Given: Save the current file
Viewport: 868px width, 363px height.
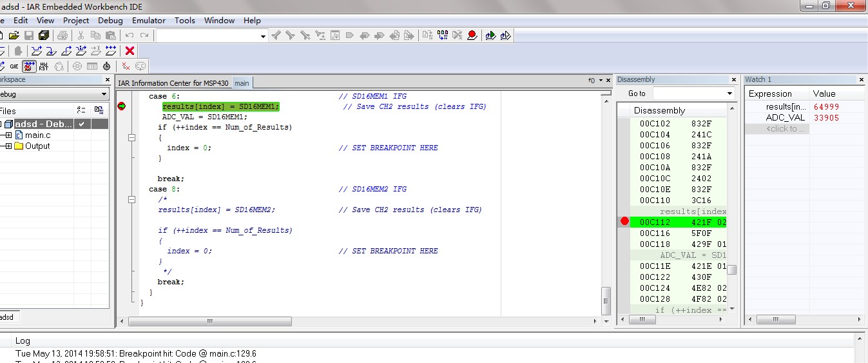Looking at the screenshot, I should (x=29, y=35).
